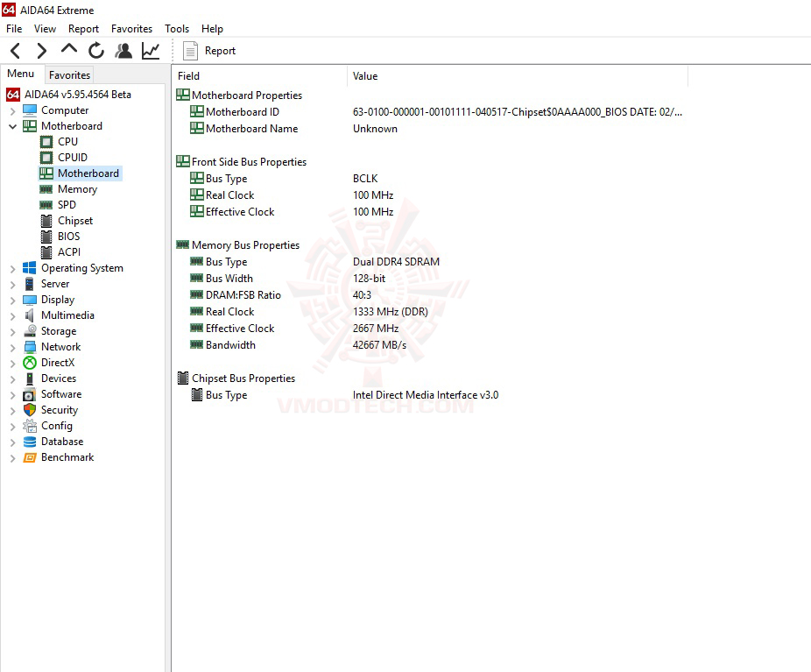Open the Tools menu

(177, 28)
